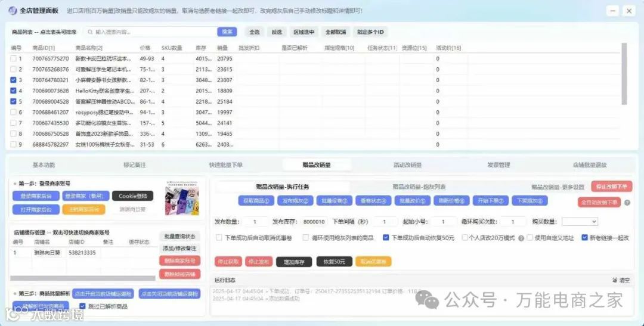This screenshot has width=644, height=326.
Task: Enable 循环使用炮灰列表的商品 checkbox
Action: coord(305,237)
